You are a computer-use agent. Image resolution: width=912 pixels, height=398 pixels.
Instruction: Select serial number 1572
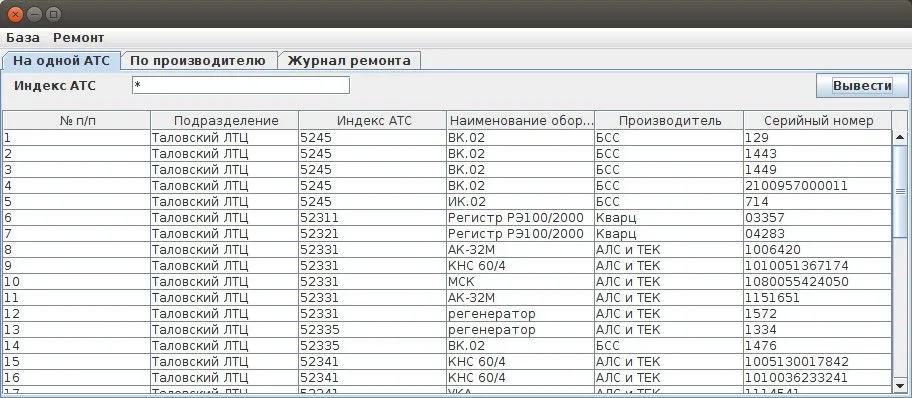(x=818, y=314)
